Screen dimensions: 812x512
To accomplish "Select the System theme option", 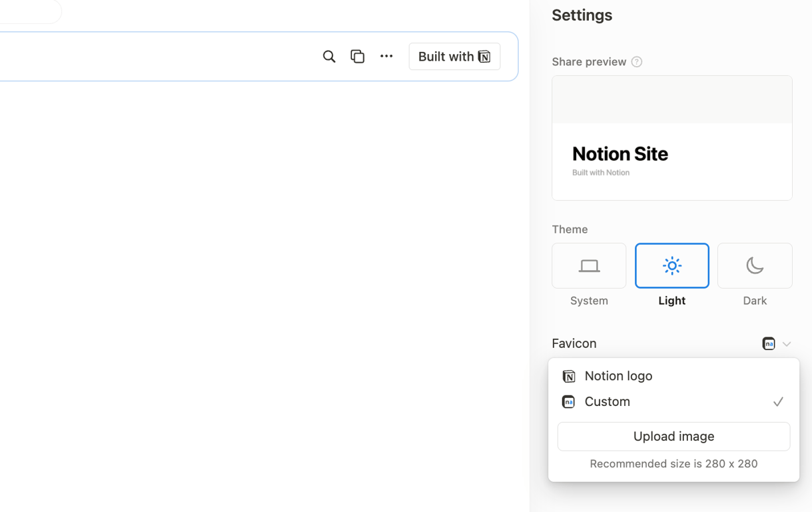I will click(589, 266).
